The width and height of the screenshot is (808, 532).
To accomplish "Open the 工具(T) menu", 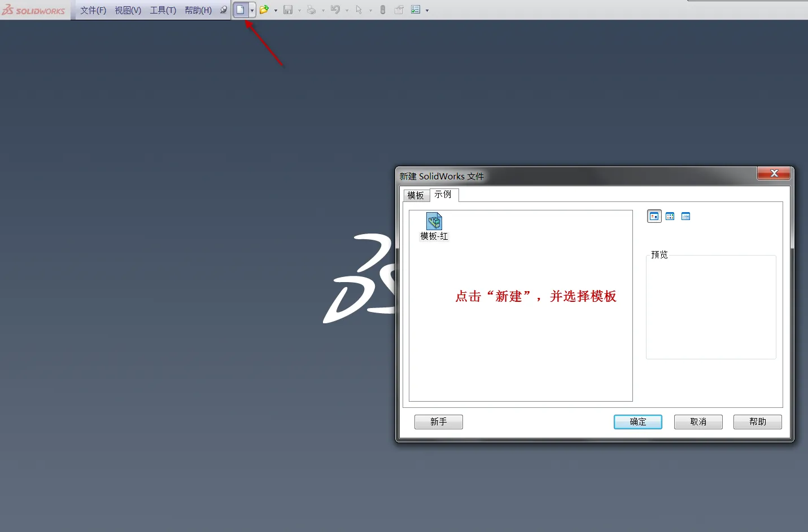I will click(163, 10).
